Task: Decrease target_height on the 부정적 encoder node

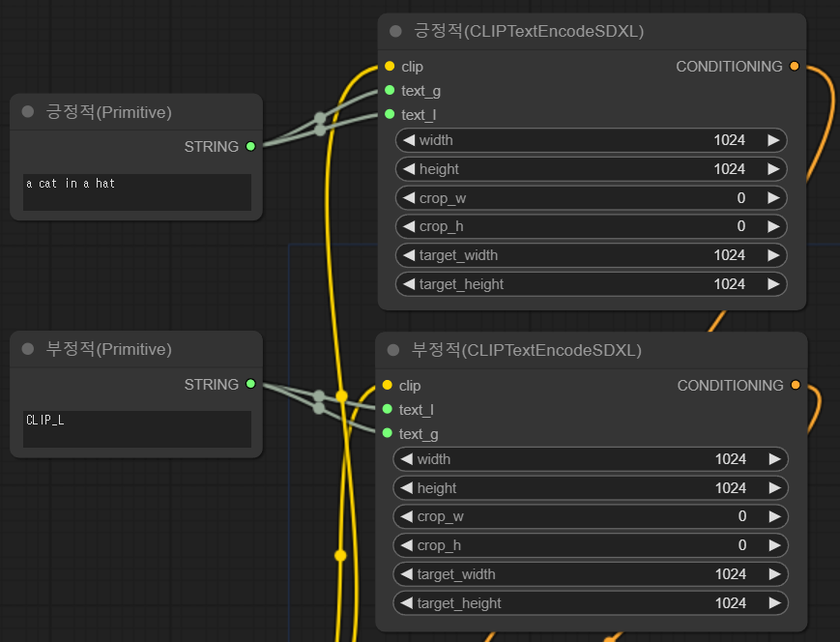Action: (x=407, y=603)
